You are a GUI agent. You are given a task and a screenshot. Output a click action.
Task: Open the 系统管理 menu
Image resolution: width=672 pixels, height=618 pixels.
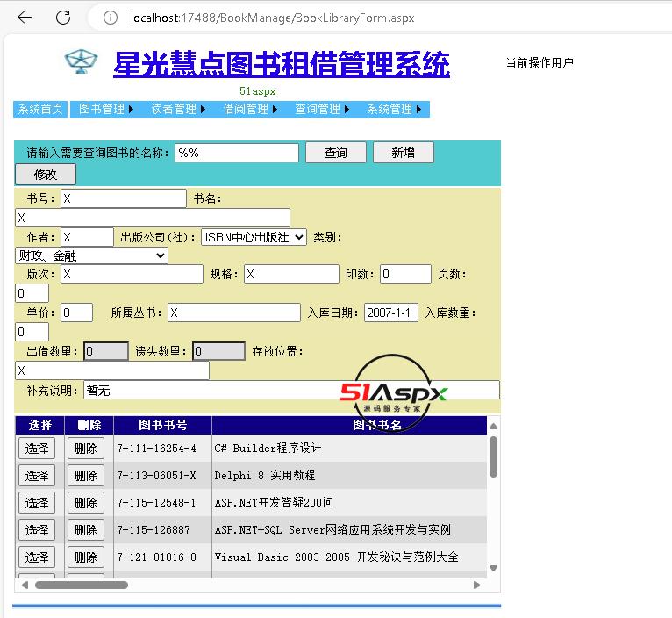pyautogui.click(x=394, y=109)
